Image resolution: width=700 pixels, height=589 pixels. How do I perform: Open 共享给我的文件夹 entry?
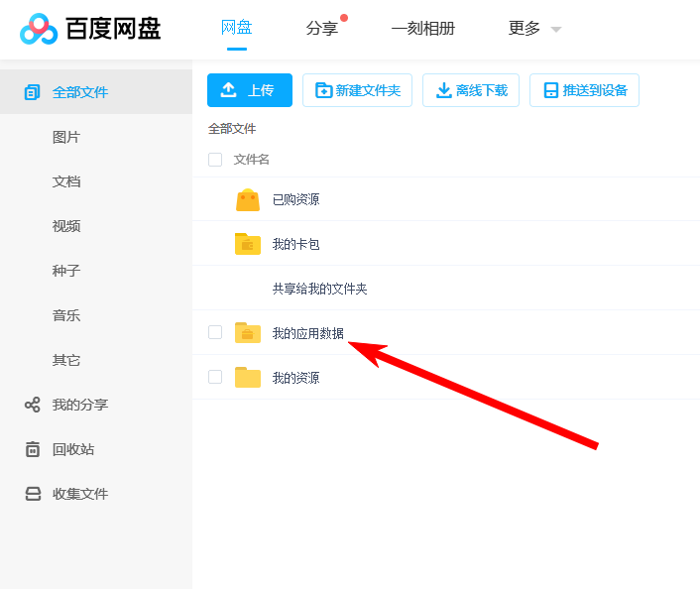pyautogui.click(x=319, y=289)
